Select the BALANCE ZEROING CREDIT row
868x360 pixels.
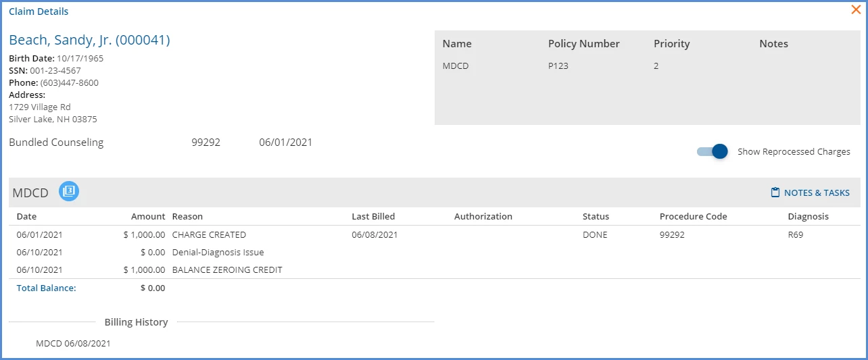pos(433,270)
